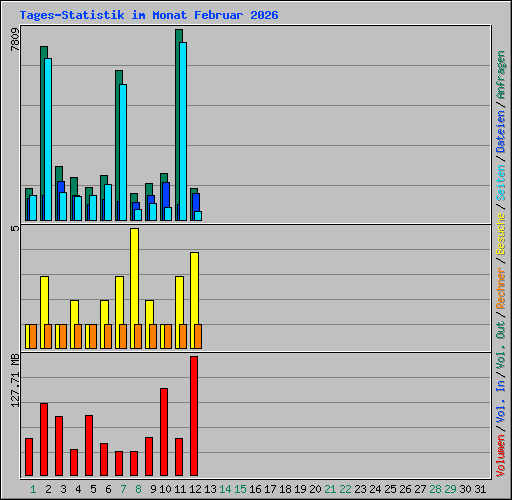The height and width of the screenshot is (500, 512).
Task: Click the '5' visits axis label
Action: point(15,228)
